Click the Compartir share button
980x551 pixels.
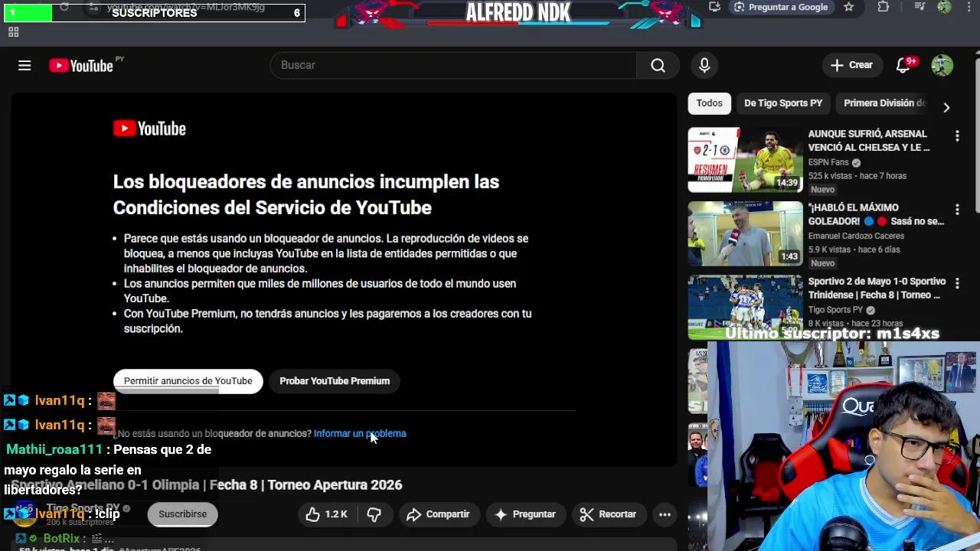point(438,514)
